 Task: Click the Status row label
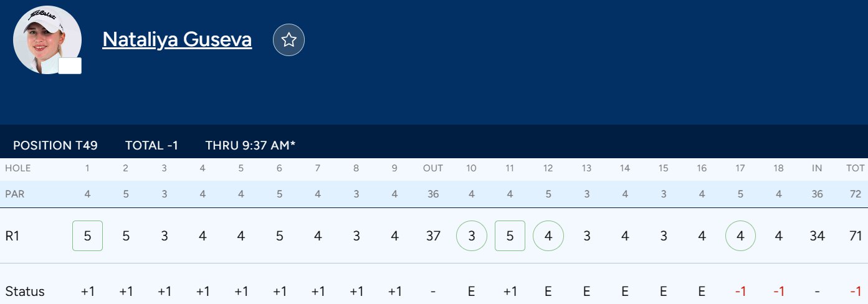tap(25, 291)
